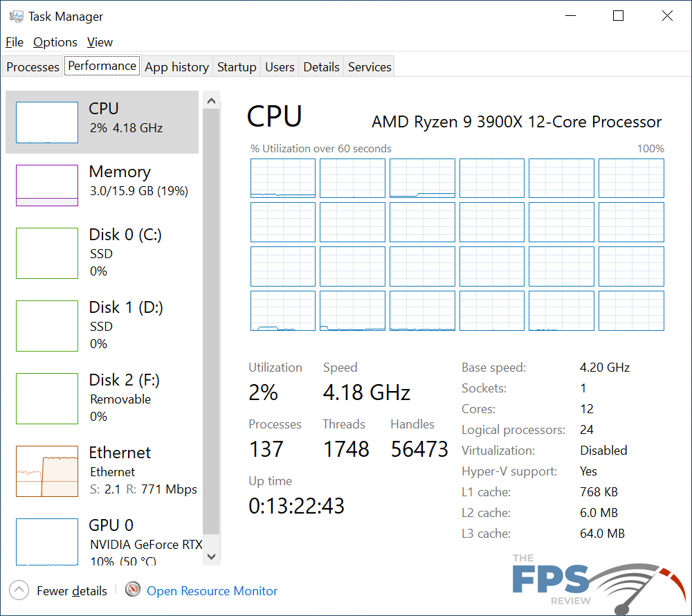This screenshot has height=616, width=692.
Task: Switch to the App history tab
Action: coord(176,66)
